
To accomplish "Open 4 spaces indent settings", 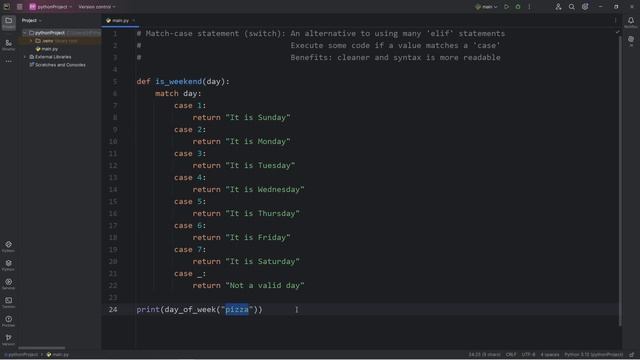I will [x=550, y=355].
